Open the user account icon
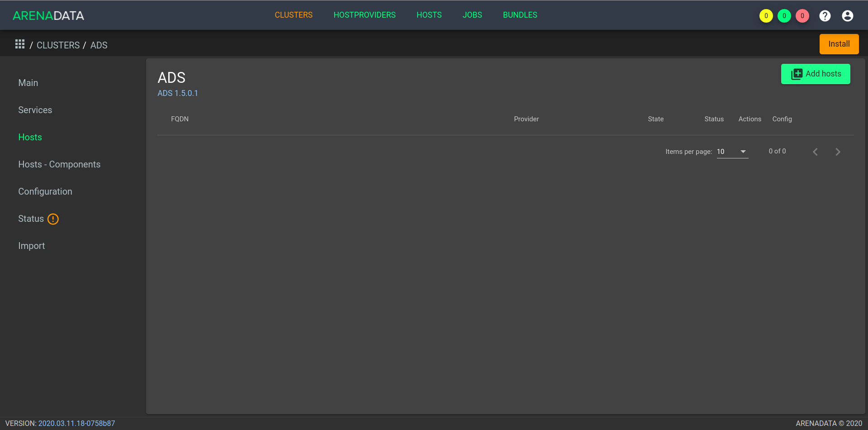This screenshot has height=430, width=868. 847,16
